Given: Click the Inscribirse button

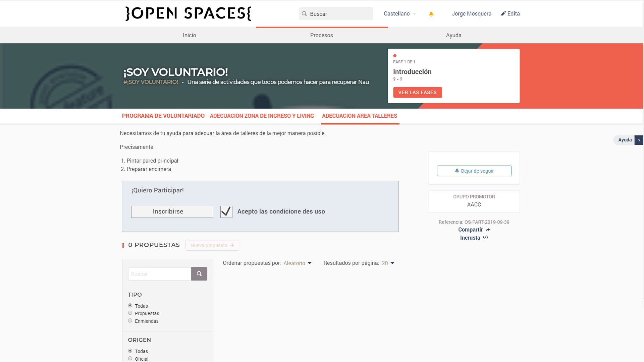Looking at the screenshot, I should [x=172, y=212].
